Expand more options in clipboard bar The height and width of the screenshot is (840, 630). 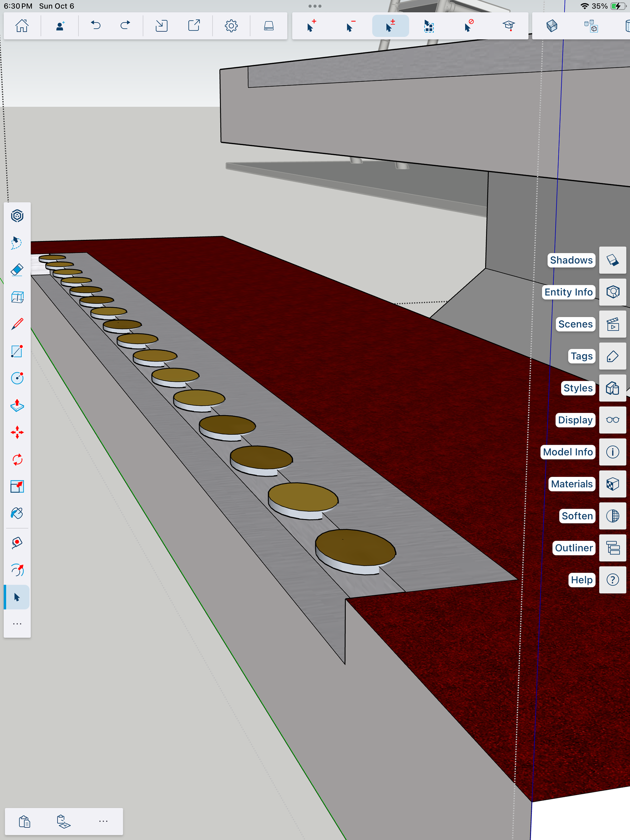click(x=103, y=821)
